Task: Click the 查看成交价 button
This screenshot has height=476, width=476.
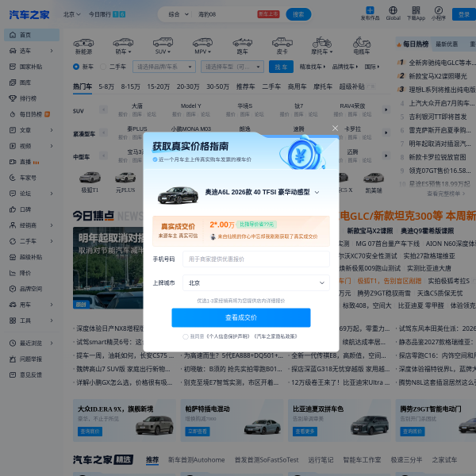Action: [x=241, y=317]
